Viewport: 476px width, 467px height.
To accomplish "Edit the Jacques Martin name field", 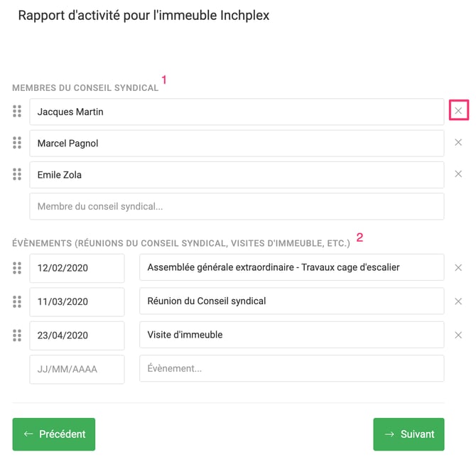I will pos(237,112).
